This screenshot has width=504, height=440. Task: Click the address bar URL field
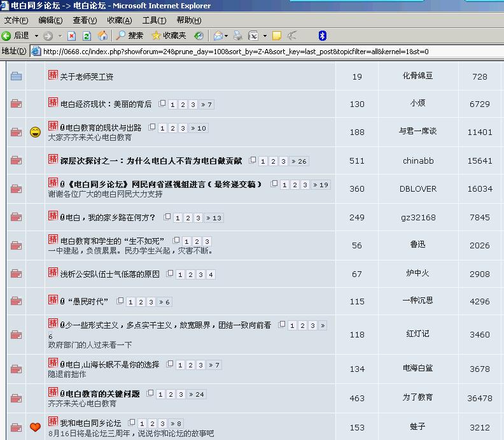point(255,52)
